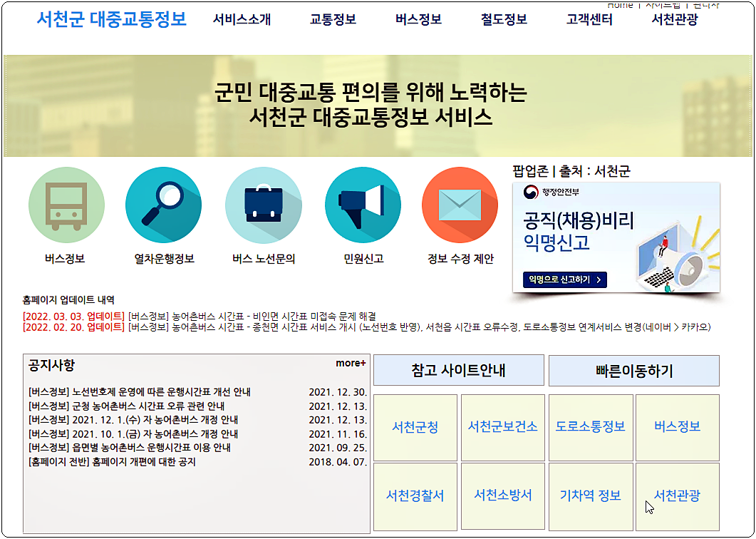Viewport: 756px width, 539px height.
Task: Click the 빠른이동하기 header
Action: click(634, 371)
